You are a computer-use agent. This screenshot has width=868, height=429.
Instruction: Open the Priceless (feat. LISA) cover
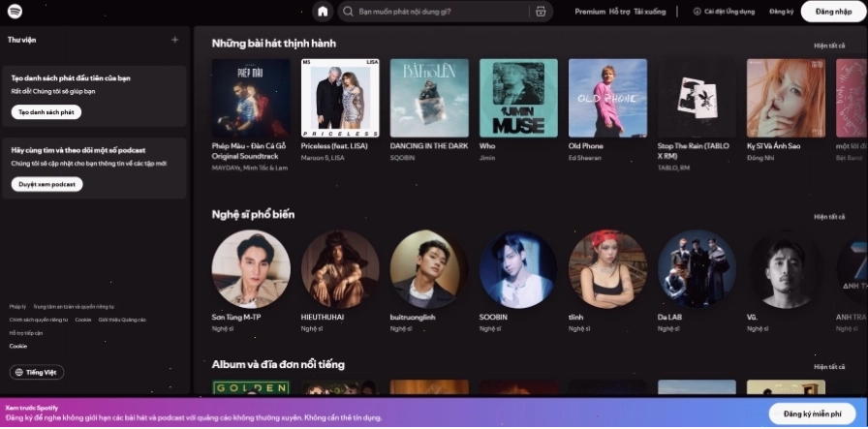click(x=340, y=98)
